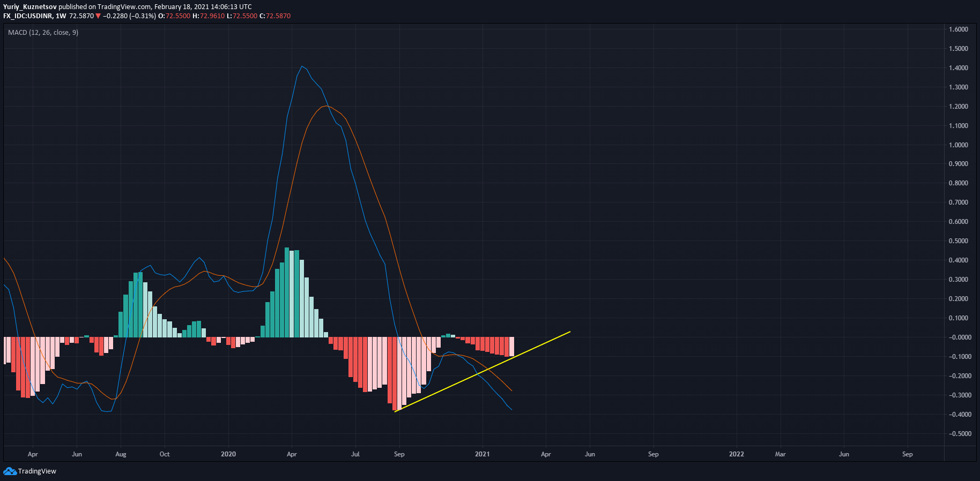Click the Oct label on time axis

[x=165, y=454]
